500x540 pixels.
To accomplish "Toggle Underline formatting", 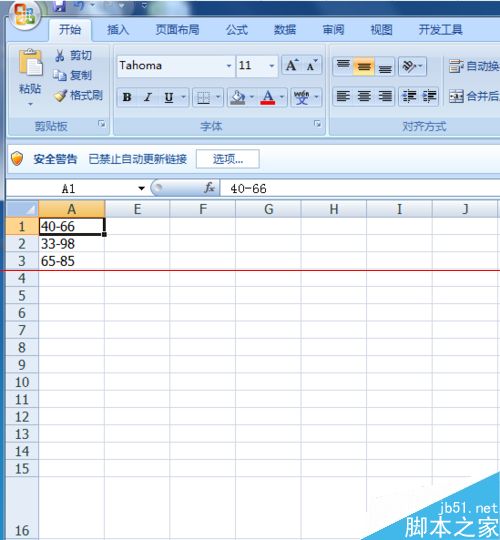I will point(169,97).
